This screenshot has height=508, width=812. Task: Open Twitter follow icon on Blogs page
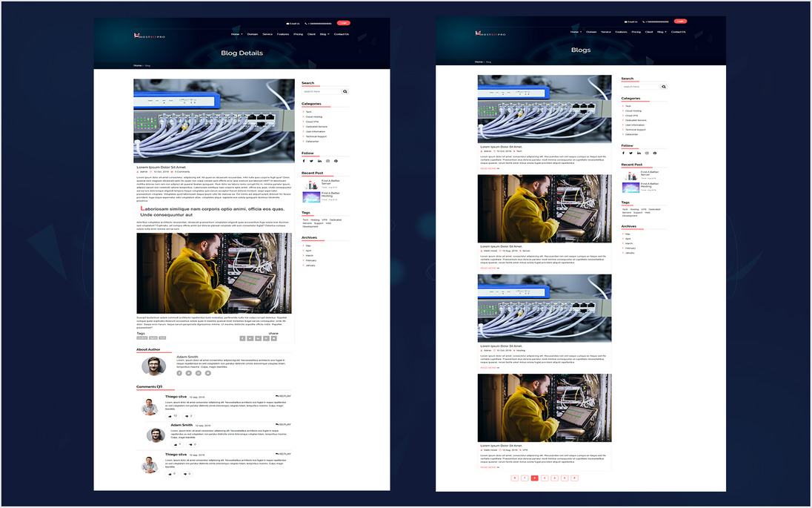coord(630,153)
